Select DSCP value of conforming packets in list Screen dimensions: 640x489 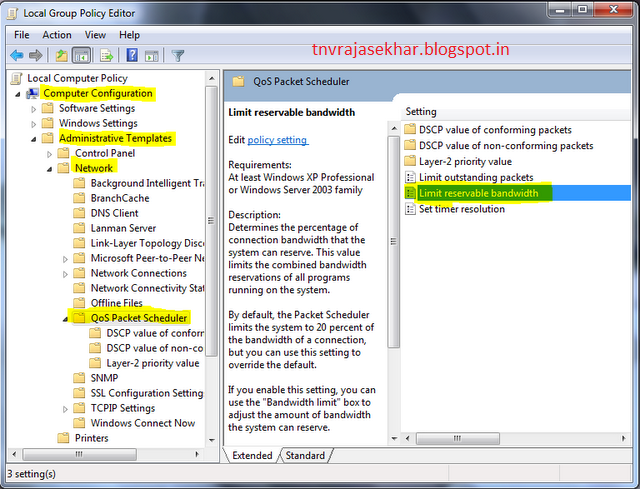tap(495, 130)
